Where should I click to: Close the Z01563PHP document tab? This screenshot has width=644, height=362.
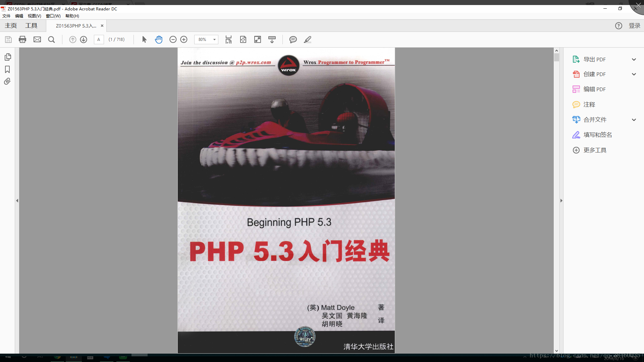point(102,26)
